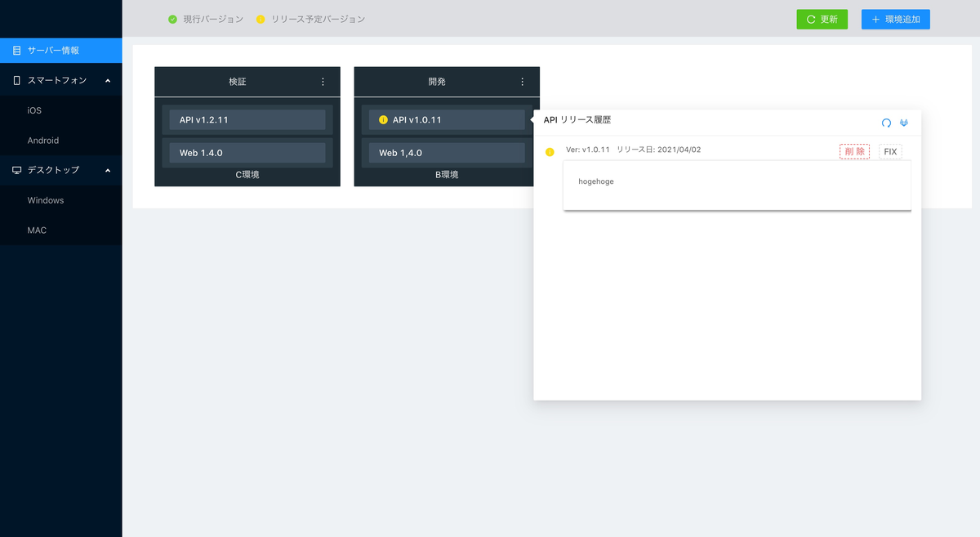The height and width of the screenshot is (537, 980).
Task: Select the API v1.2.11 row in 検証
Action: pos(247,120)
